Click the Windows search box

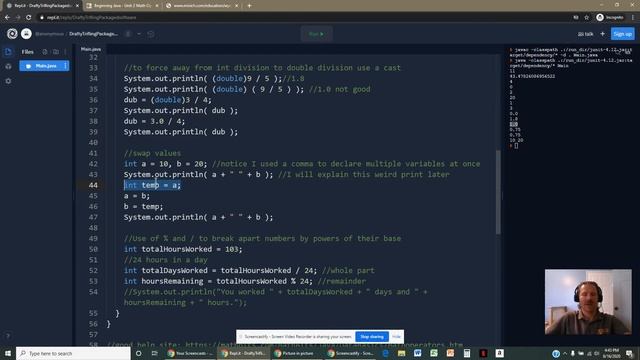pos(73,353)
